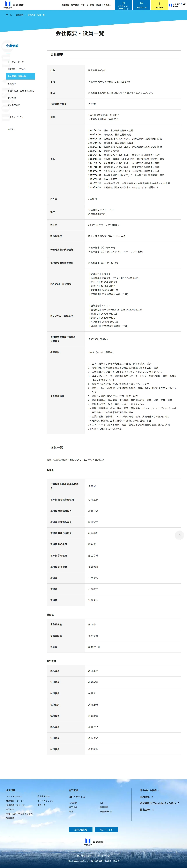Image resolution: width=187 pixels, height=868 pixels.
Task: Click the 役員一覧 section heading
Action: (114, 447)
